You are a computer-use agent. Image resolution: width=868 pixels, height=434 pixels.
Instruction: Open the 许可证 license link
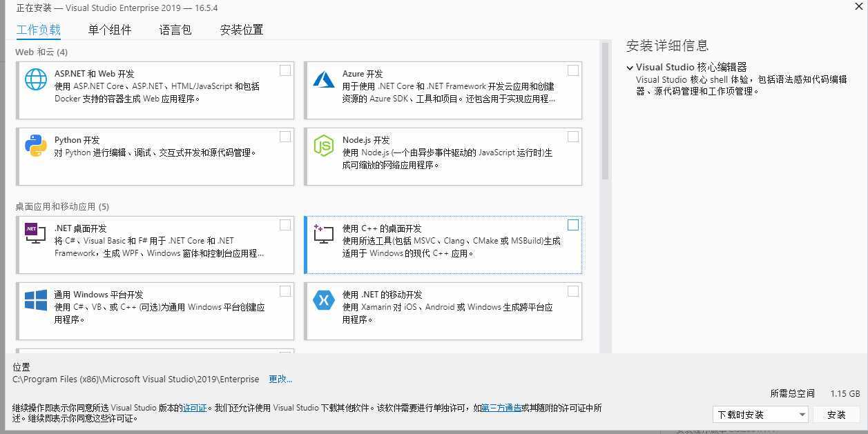tap(194, 408)
